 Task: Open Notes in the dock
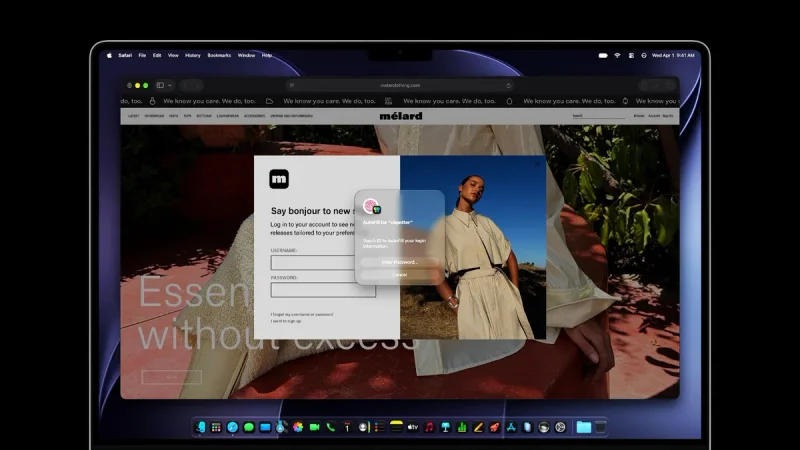coord(396,427)
